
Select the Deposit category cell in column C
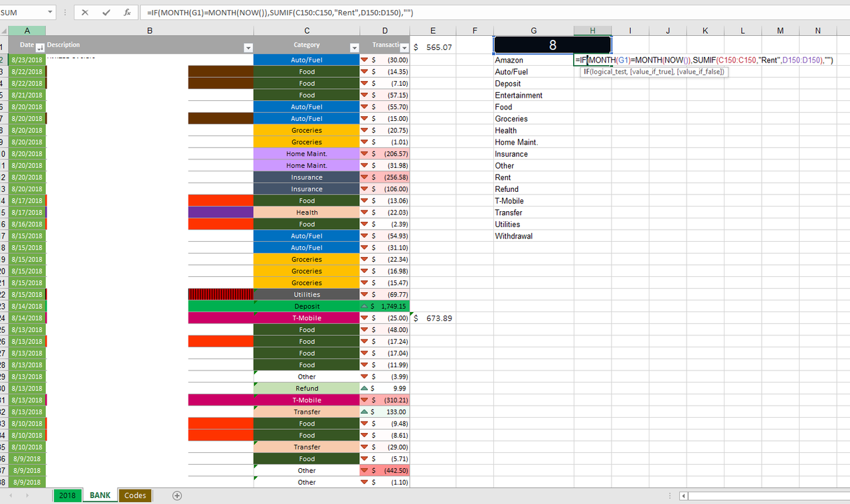tap(307, 306)
